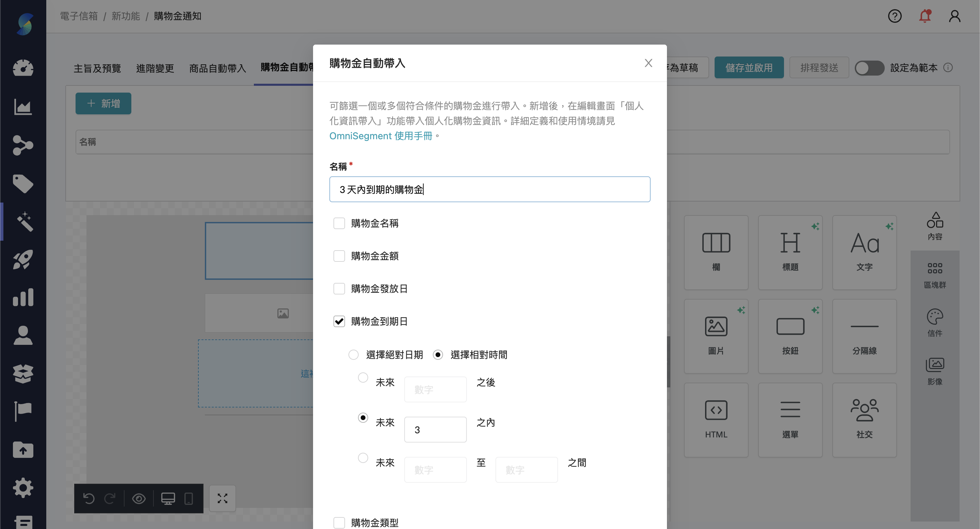Select the 按鈕 button block

tap(790, 335)
